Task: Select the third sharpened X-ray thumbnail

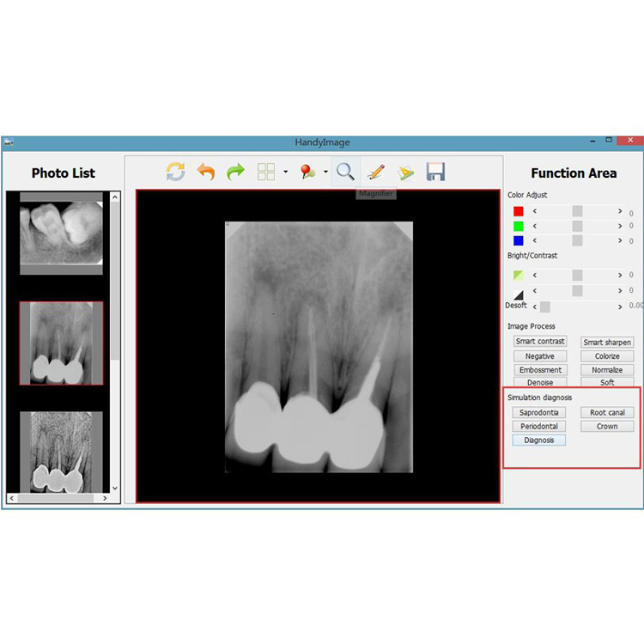Action: [61, 453]
